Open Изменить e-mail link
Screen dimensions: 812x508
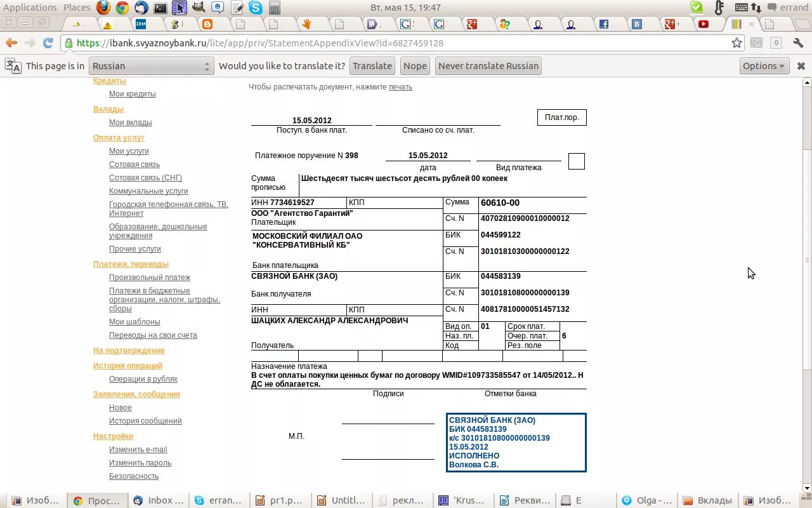point(138,450)
